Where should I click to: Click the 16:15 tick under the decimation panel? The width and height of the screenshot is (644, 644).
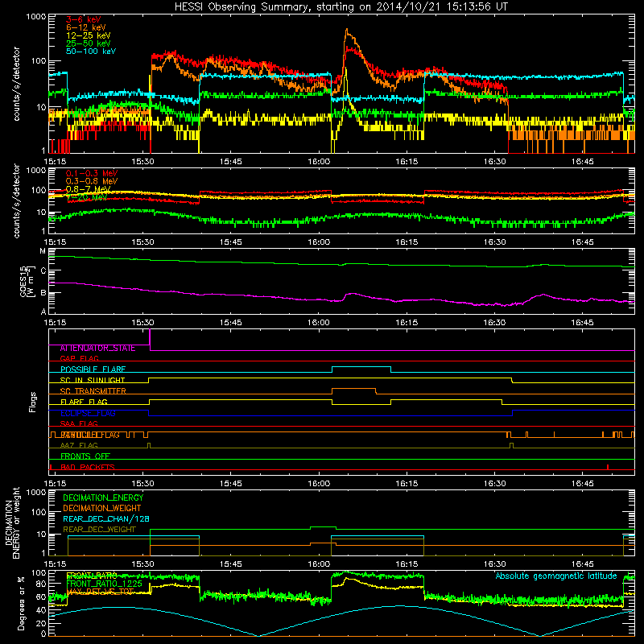pyautogui.click(x=407, y=564)
